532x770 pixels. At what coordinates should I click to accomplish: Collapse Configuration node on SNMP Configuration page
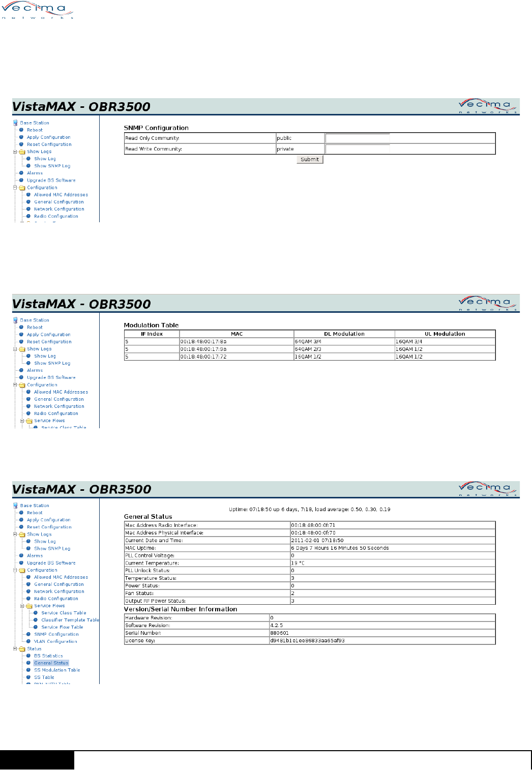pyautogui.click(x=15, y=188)
